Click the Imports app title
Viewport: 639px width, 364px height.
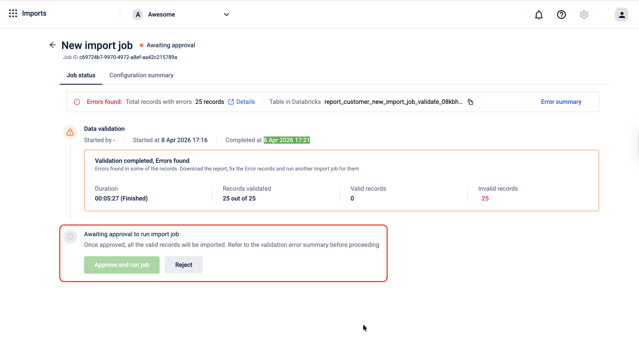click(34, 13)
